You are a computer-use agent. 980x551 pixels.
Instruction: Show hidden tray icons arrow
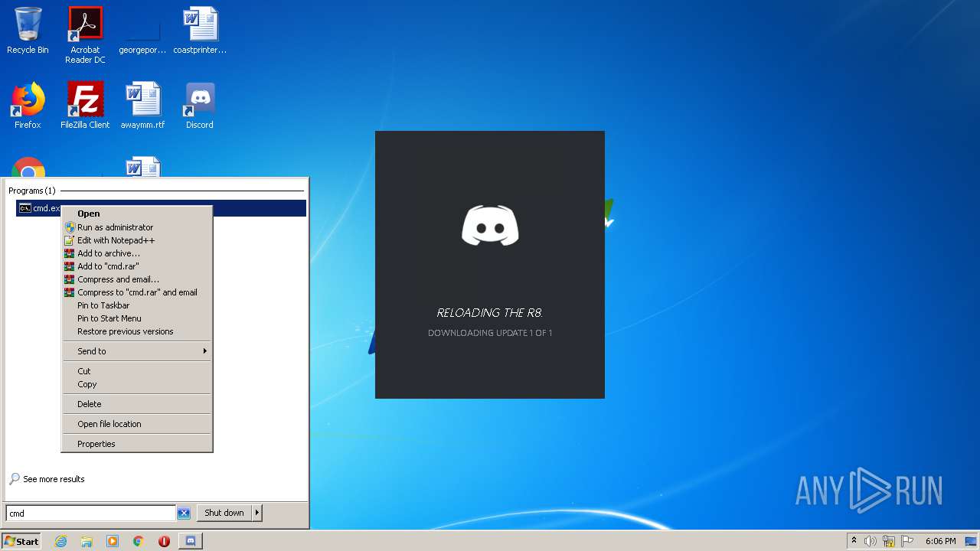tap(854, 541)
